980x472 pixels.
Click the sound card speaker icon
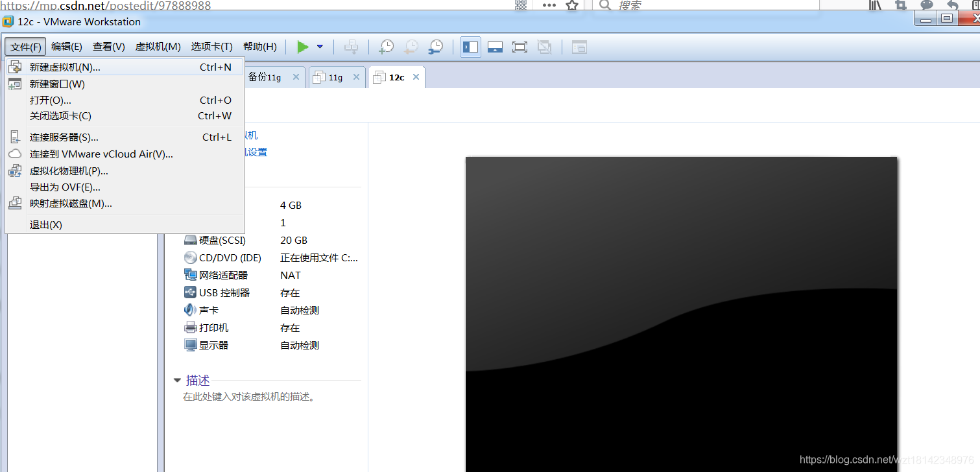click(x=190, y=310)
